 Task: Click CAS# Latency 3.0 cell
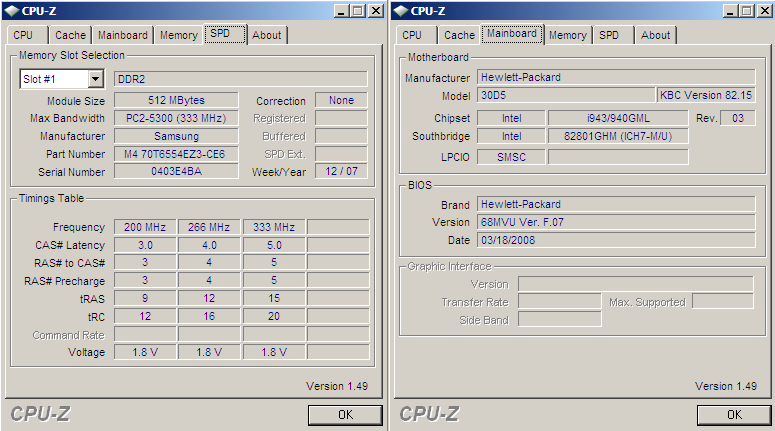click(145, 245)
